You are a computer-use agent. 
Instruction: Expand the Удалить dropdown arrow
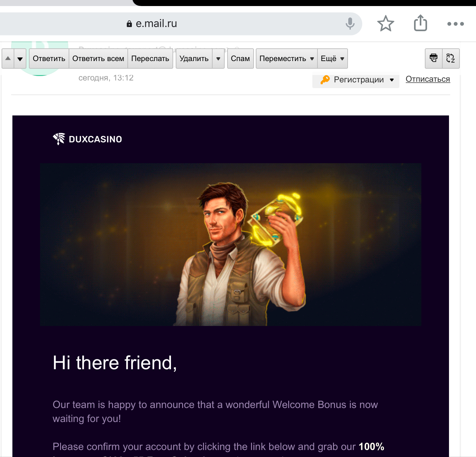(218, 59)
